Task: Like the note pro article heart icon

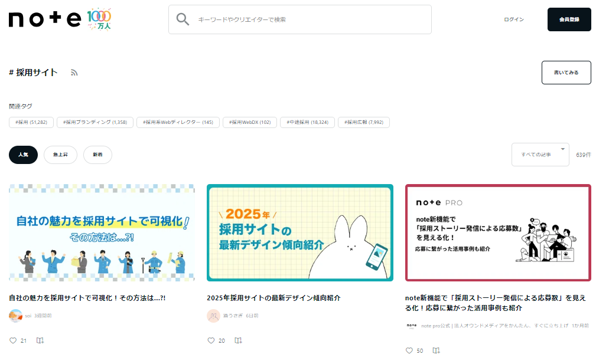Action: click(x=409, y=350)
